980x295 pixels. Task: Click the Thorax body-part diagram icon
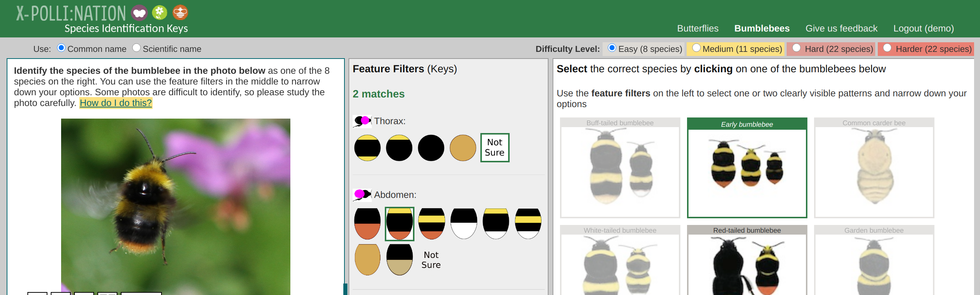362,121
